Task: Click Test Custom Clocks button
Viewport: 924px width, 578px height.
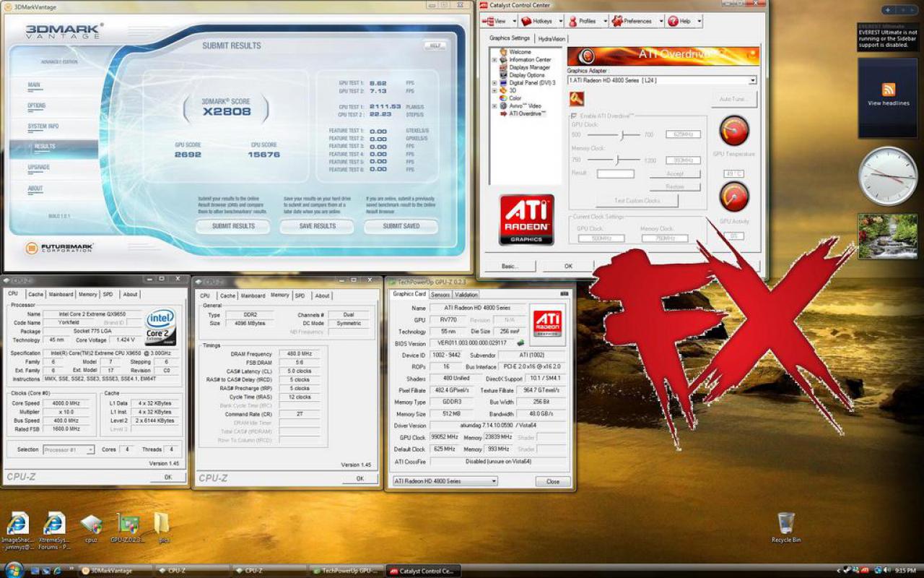Action: 637,200
